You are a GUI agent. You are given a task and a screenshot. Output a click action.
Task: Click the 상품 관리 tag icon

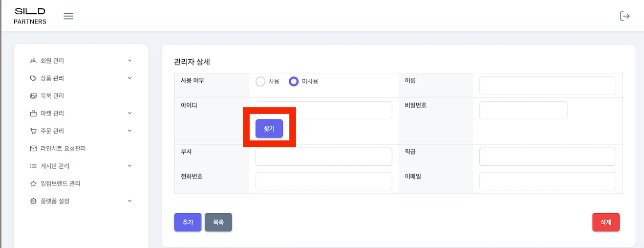pyautogui.click(x=33, y=78)
